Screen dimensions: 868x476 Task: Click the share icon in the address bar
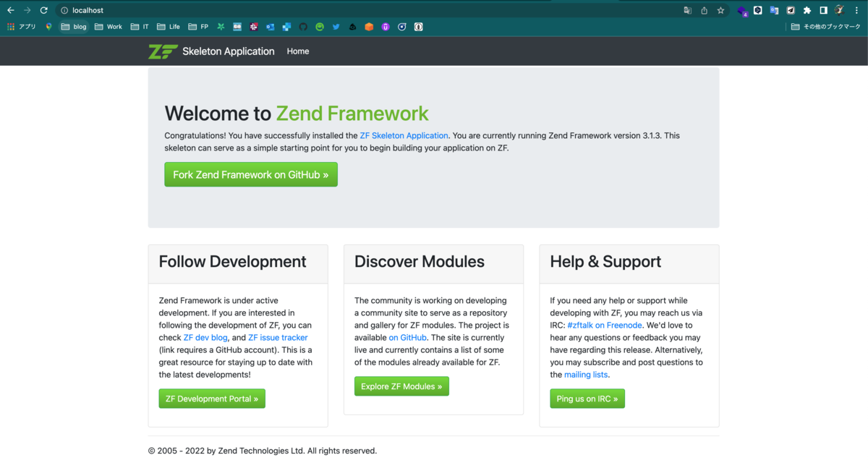[703, 10]
